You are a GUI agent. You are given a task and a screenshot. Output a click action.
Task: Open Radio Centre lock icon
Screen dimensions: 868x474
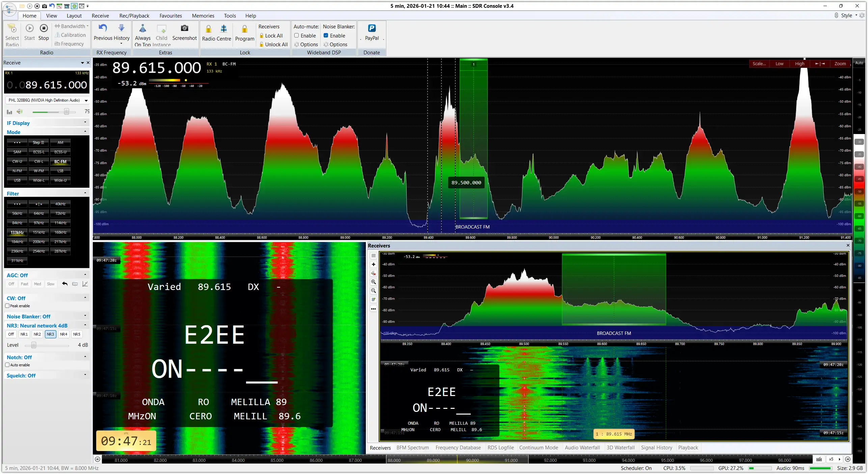tap(209, 29)
